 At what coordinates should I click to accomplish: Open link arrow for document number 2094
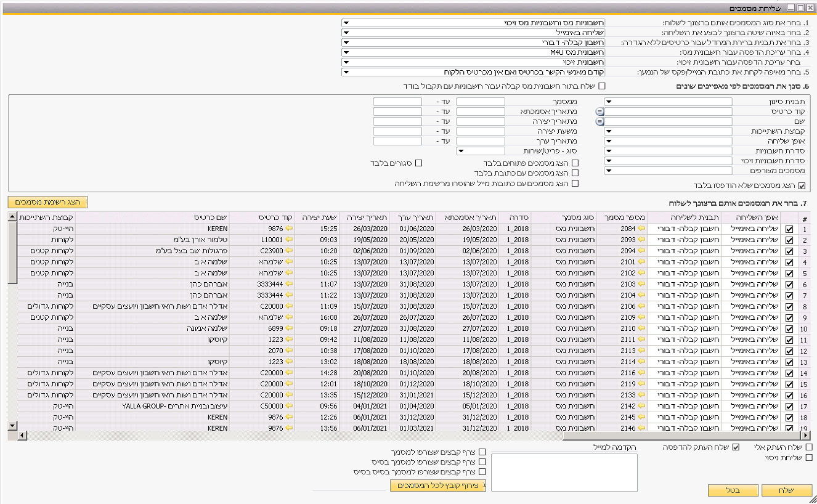[x=641, y=251]
